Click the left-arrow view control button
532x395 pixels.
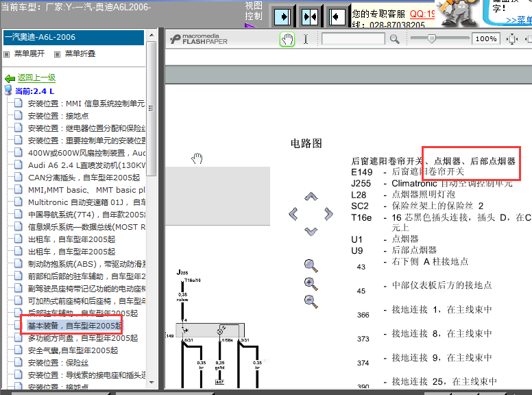tap(337, 16)
